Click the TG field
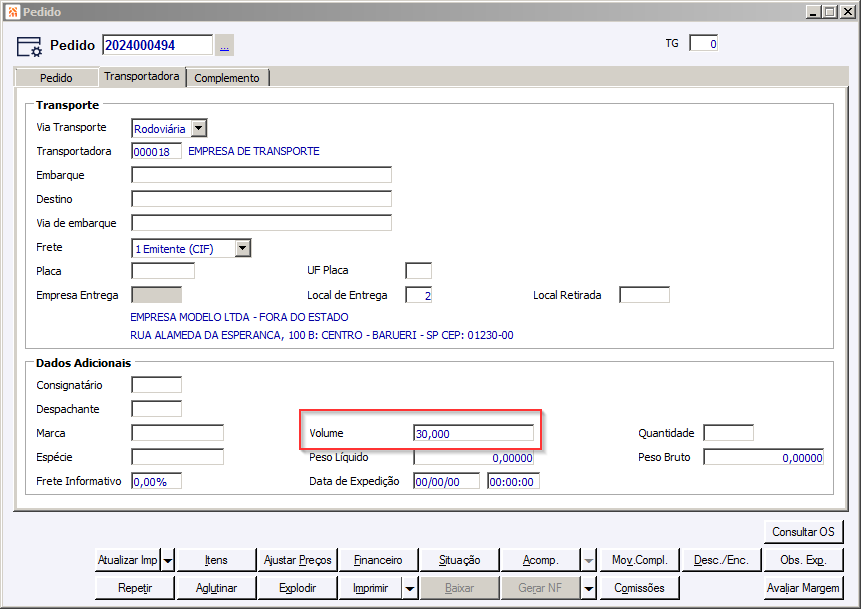861x609 pixels. click(703, 43)
